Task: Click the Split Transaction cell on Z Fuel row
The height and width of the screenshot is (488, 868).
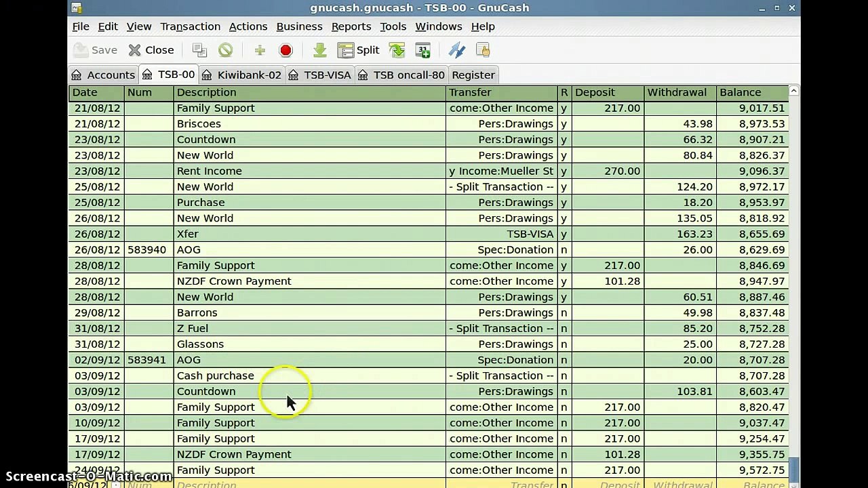Action: point(502,328)
